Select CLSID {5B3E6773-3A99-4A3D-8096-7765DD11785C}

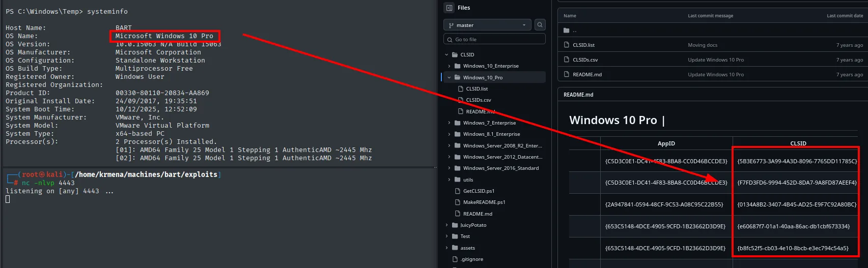click(797, 161)
